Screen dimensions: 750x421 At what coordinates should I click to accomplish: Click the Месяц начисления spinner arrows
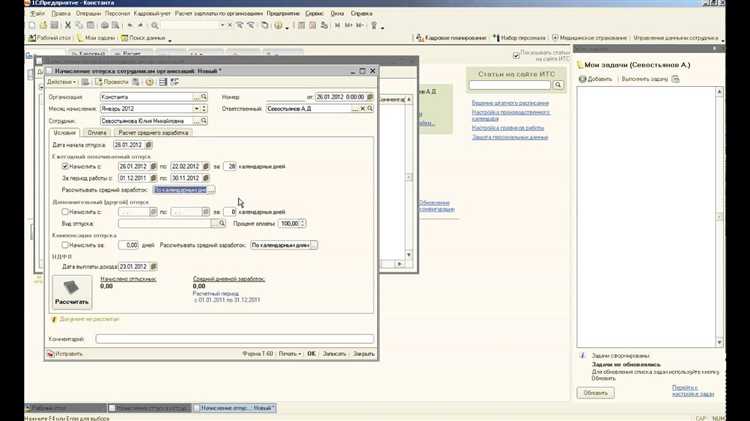[x=204, y=109]
